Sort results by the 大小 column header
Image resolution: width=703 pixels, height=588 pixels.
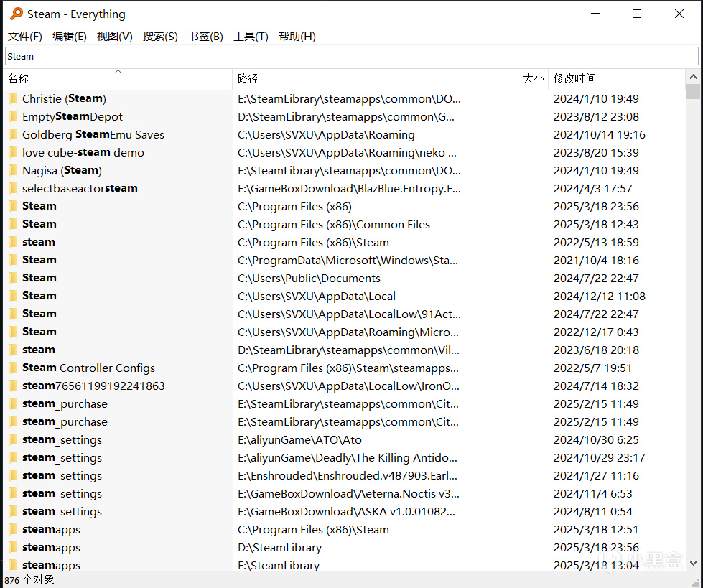tap(506, 78)
